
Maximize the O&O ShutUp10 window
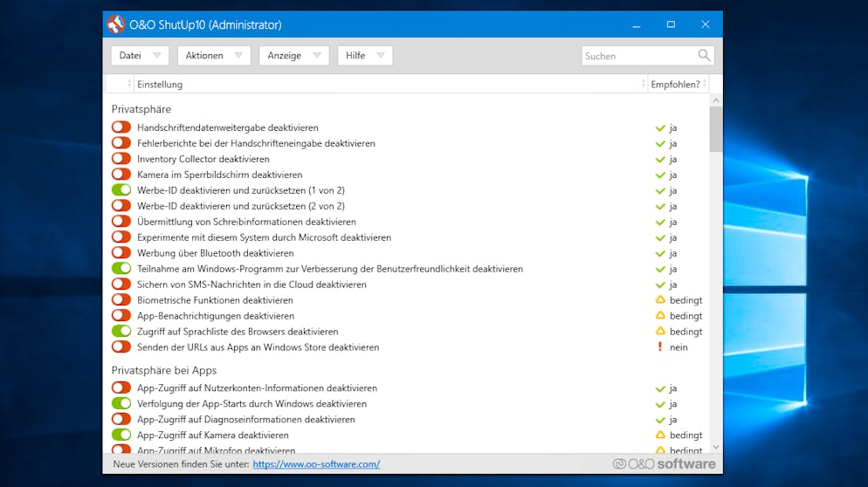tap(671, 24)
